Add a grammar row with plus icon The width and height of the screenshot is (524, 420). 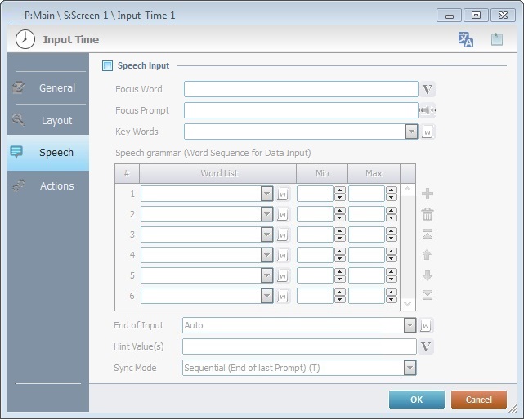point(428,194)
